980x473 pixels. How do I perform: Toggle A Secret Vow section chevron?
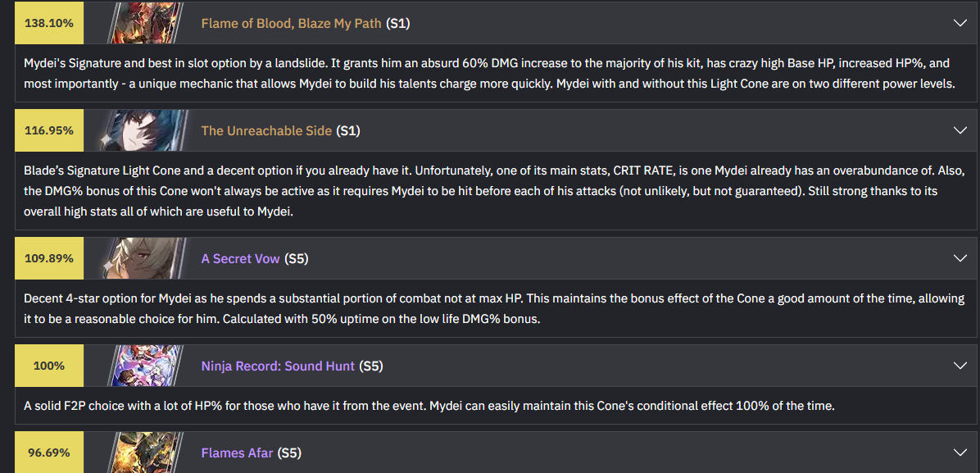tap(960, 258)
